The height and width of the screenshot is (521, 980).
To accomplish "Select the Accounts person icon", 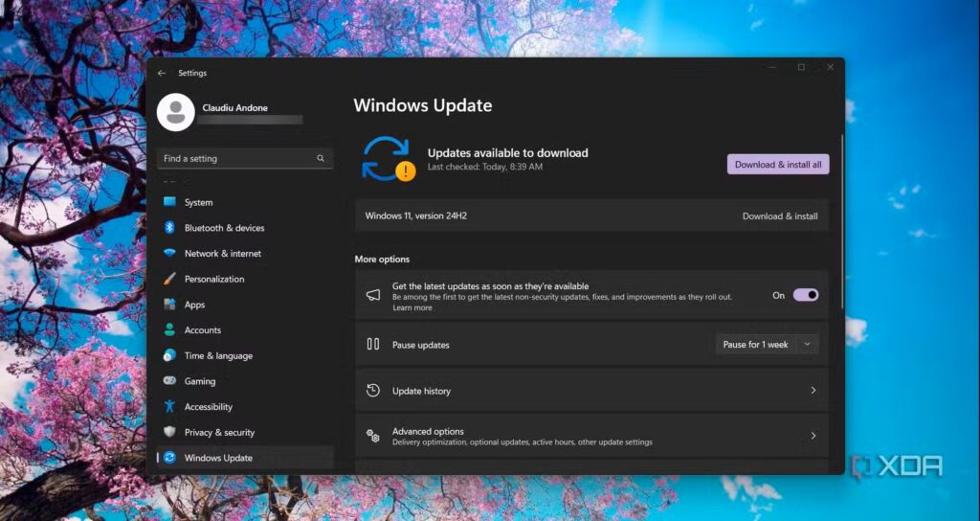I will click(x=169, y=330).
